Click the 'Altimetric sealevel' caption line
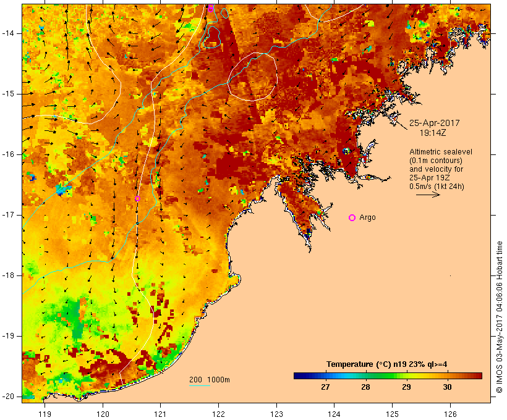 click(x=441, y=152)
